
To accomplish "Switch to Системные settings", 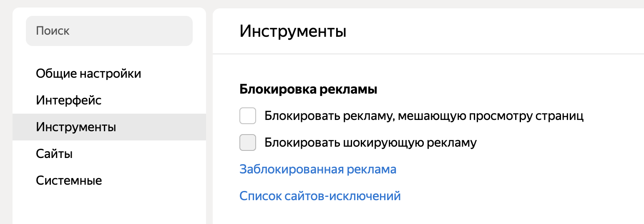I will pos(69,181).
